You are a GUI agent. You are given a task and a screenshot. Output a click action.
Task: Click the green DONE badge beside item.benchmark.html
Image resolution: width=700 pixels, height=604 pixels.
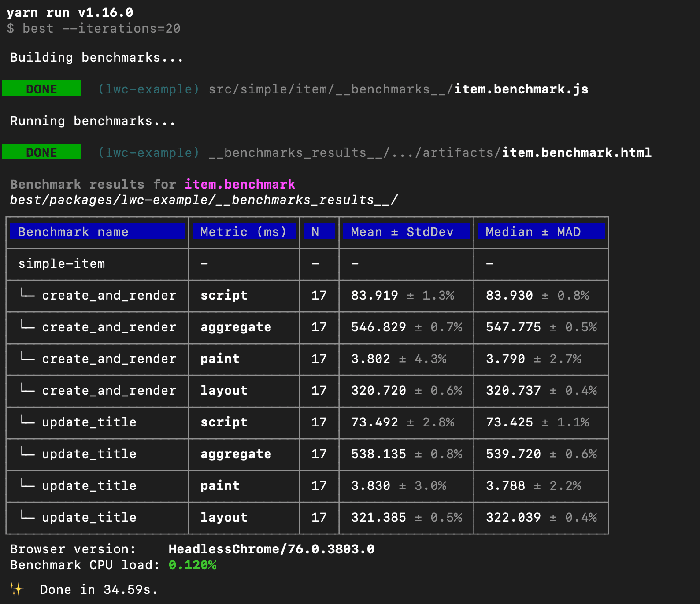point(42,152)
